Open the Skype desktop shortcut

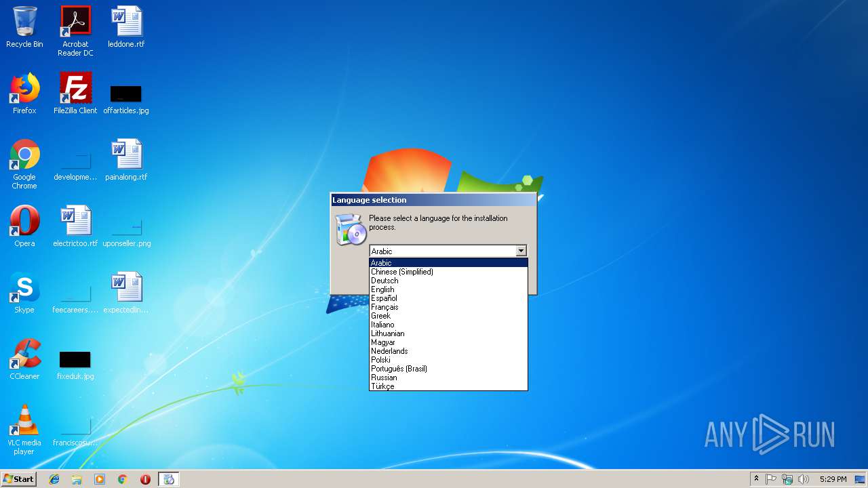click(x=24, y=293)
